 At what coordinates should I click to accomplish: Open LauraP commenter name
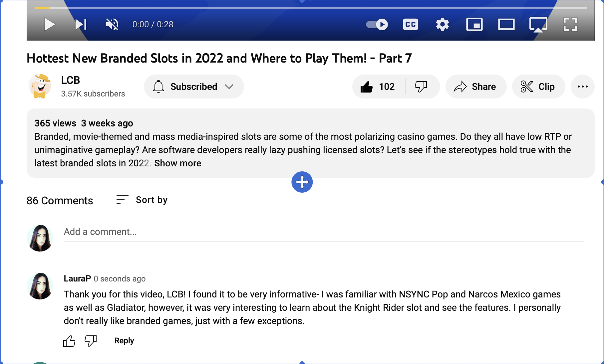click(x=77, y=278)
